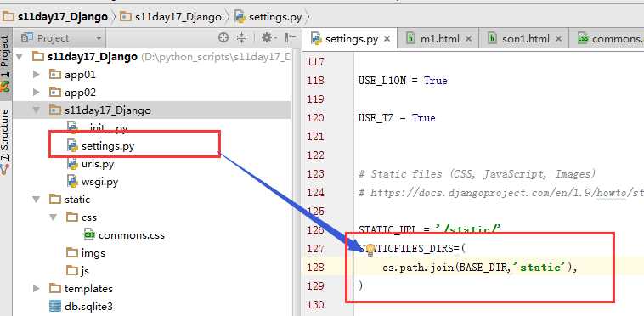Collapse the inner s11day17_Django folder
Image resolution: width=644 pixels, height=316 pixels.
coord(37,110)
